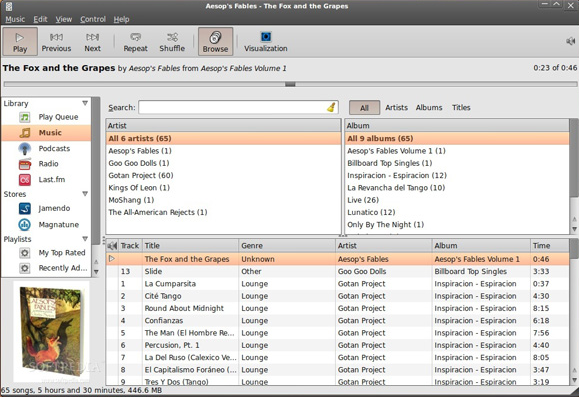The width and height of the screenshot is (579, 397).
Task: Open Podcasts in the sidebar
Action: [x=46, y=148]
